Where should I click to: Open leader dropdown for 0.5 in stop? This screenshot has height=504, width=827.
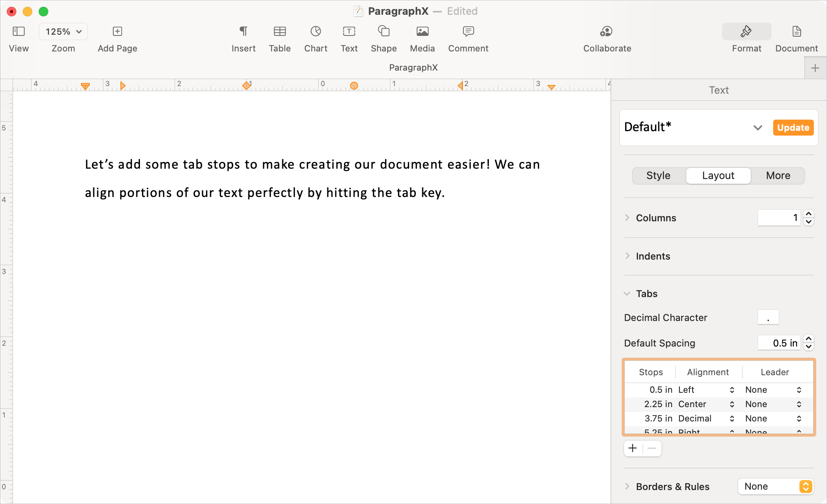tap(774, 390)
